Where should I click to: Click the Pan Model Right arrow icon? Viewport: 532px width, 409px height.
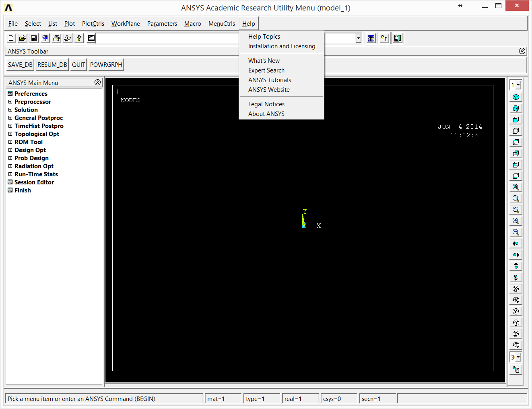point(516,255)
